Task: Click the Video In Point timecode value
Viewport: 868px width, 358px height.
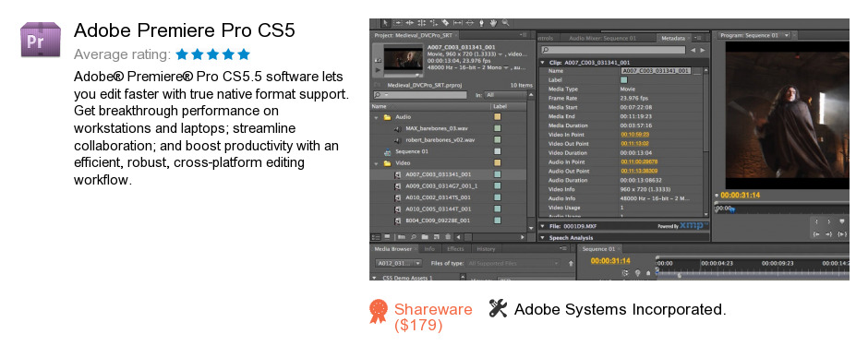Action: pyautogui.click(x=635, y=135)
